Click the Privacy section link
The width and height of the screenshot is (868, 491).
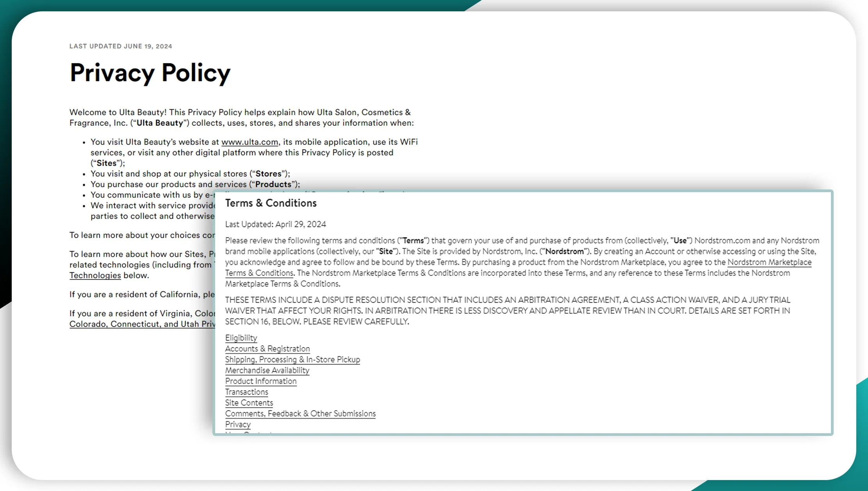tap(237, 425)
